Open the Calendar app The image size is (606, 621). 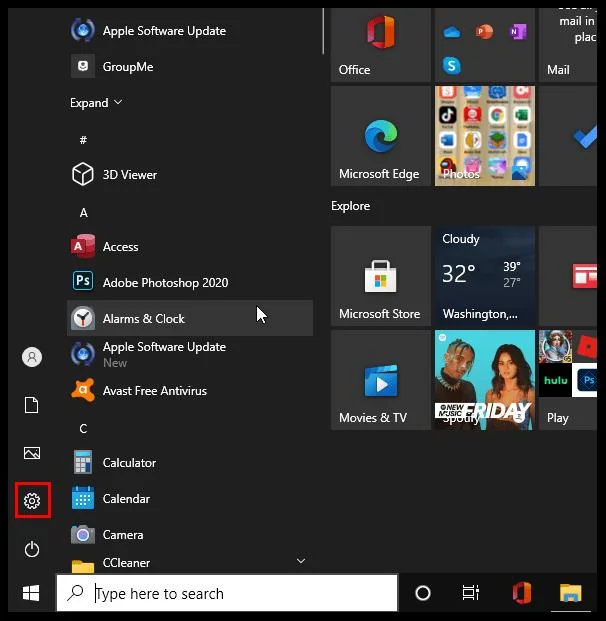[x=190, y=498]
